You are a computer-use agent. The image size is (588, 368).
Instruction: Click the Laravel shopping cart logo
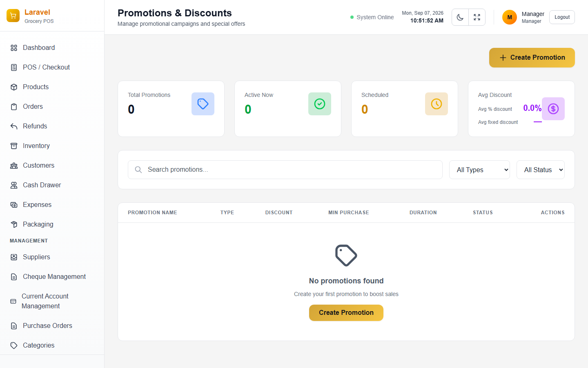coord(13,16)
